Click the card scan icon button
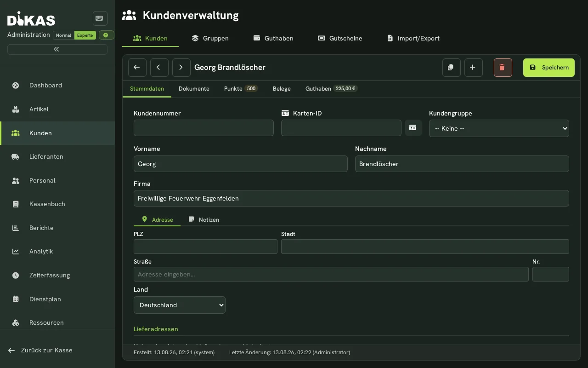The width and height of the screenshot is (588, 368). pos(413,128)
